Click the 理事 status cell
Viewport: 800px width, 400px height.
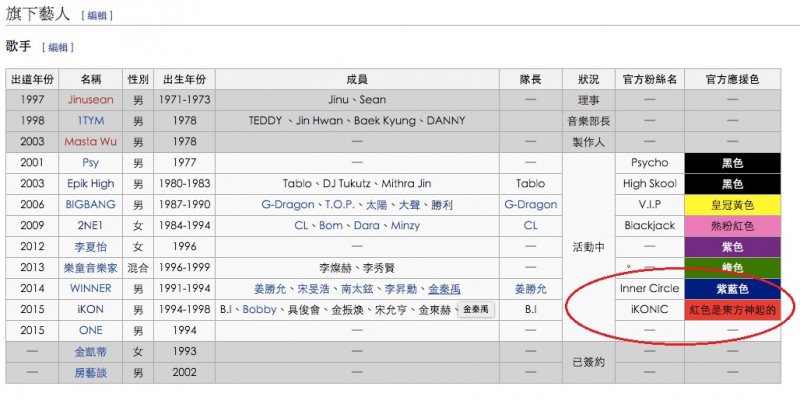tap(589, 100)
